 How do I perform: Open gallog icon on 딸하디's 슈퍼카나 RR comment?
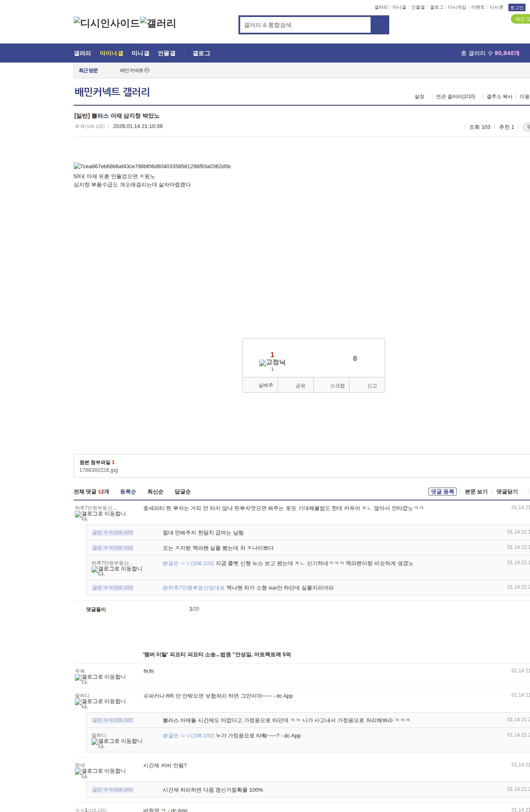tap(100, 703)
